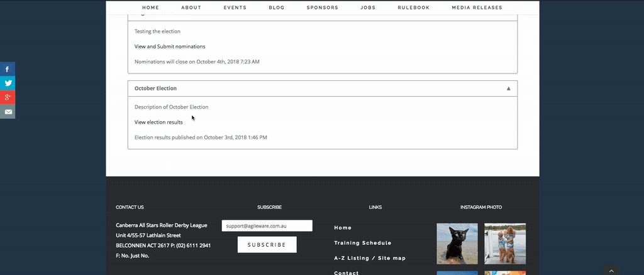644x275 pixels.
Task: Select Rulebook from the top menu
Action: click(413, 8)
